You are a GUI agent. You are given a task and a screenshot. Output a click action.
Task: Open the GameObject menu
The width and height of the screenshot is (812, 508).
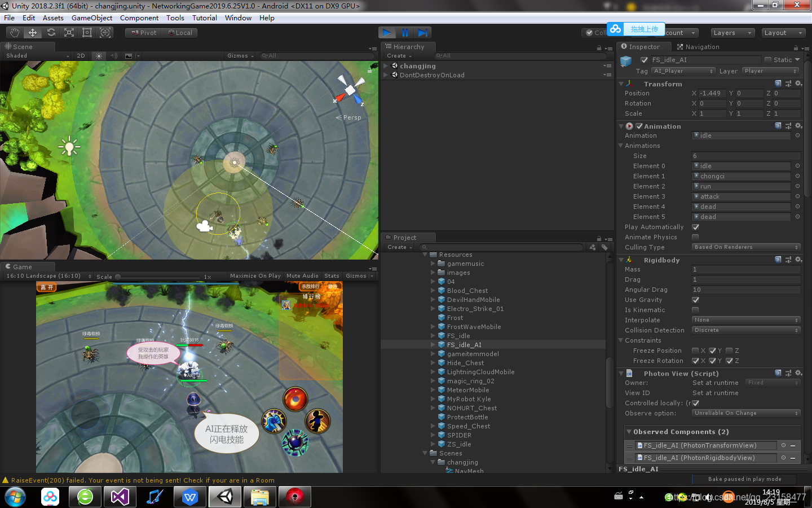[x=92, y=18]
